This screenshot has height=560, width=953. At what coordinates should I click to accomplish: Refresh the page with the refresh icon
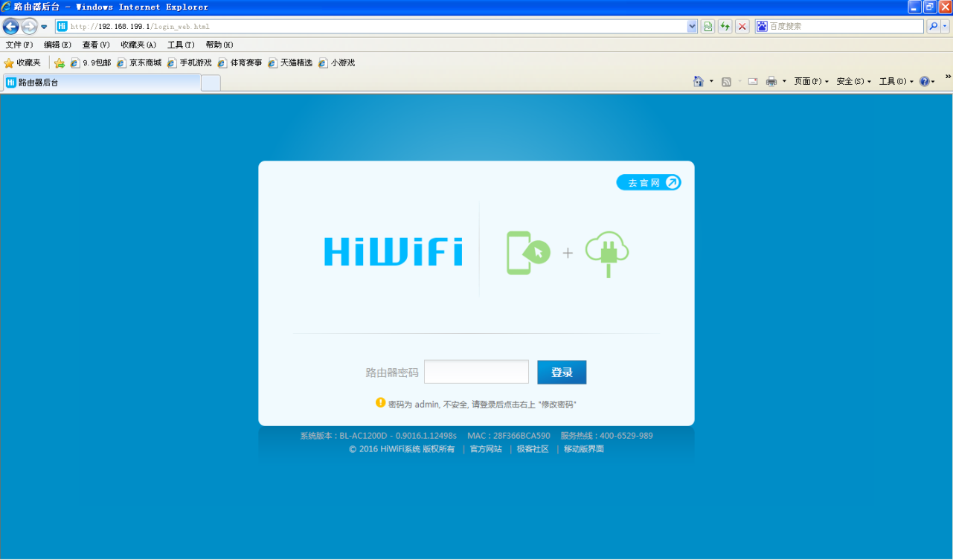724,26
